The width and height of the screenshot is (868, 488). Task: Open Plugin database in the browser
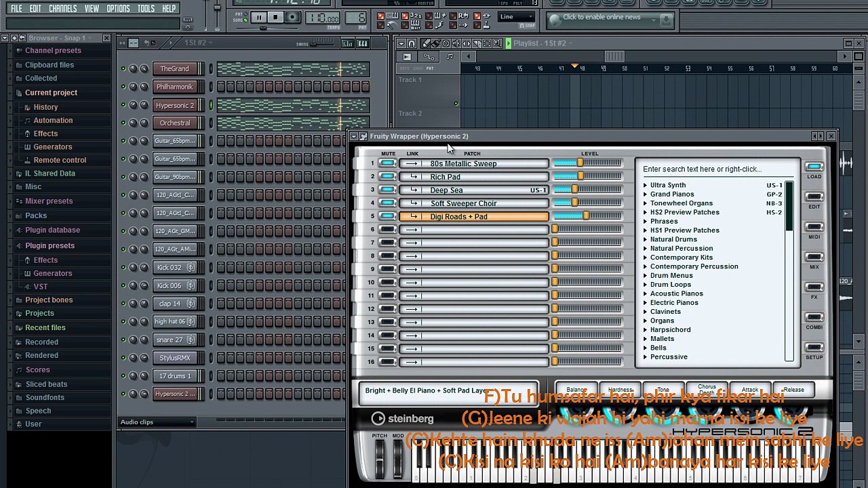pos(52,230)
